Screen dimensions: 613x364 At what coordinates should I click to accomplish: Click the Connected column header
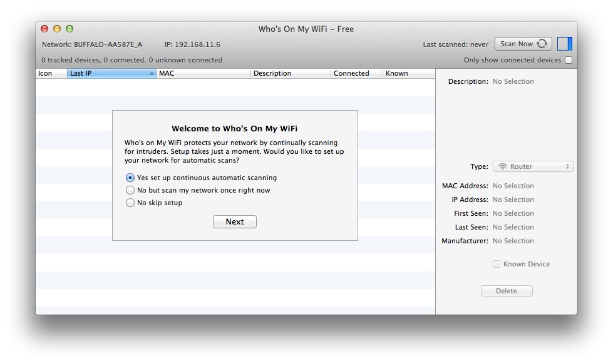coord(356,73)
